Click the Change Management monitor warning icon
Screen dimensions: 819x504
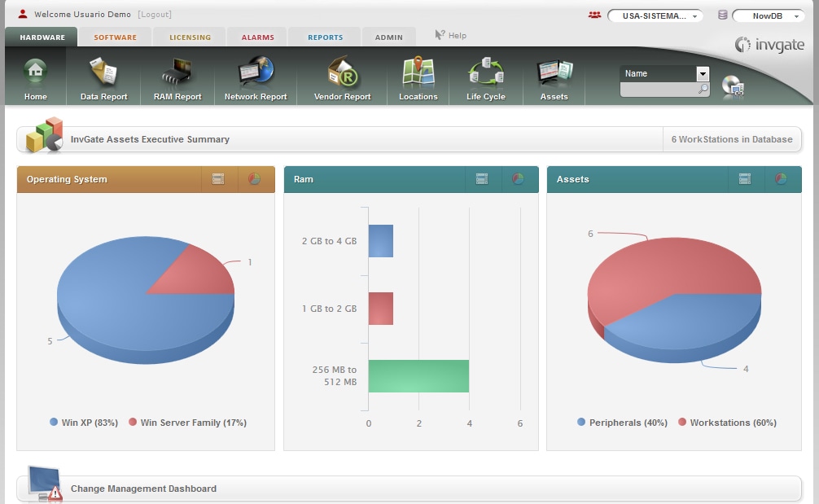click(45, 484)
